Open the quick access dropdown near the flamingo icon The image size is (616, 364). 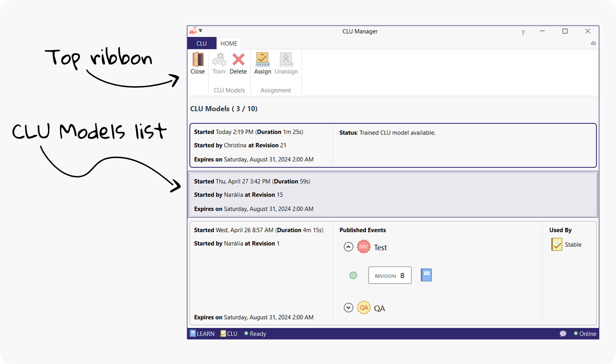coord(201,30)
